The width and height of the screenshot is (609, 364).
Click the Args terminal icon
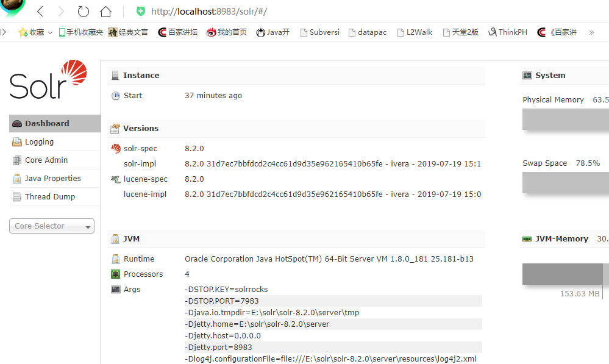116,290
